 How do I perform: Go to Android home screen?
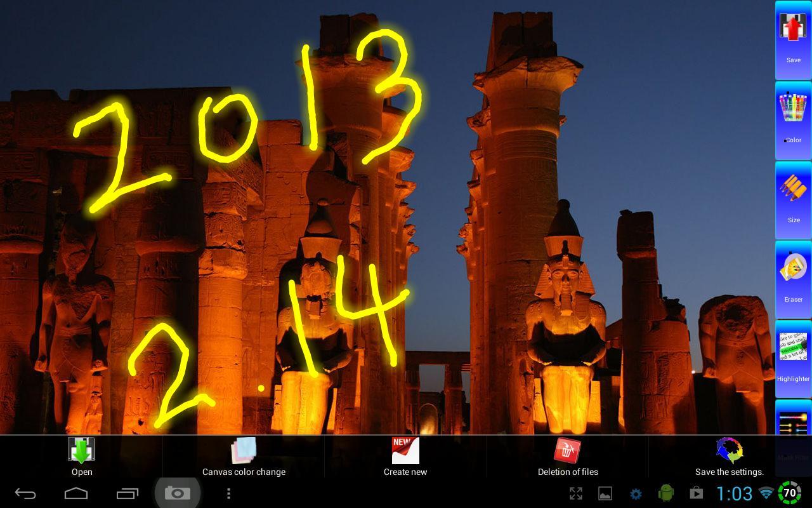point(76,493)
